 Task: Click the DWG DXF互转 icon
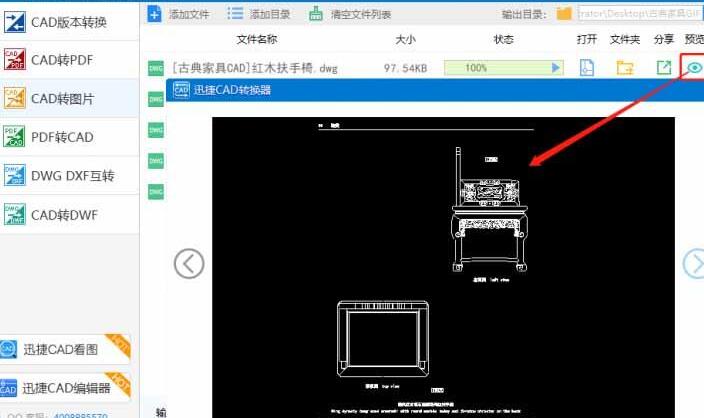pyautogui.click(x=15, y=175)
